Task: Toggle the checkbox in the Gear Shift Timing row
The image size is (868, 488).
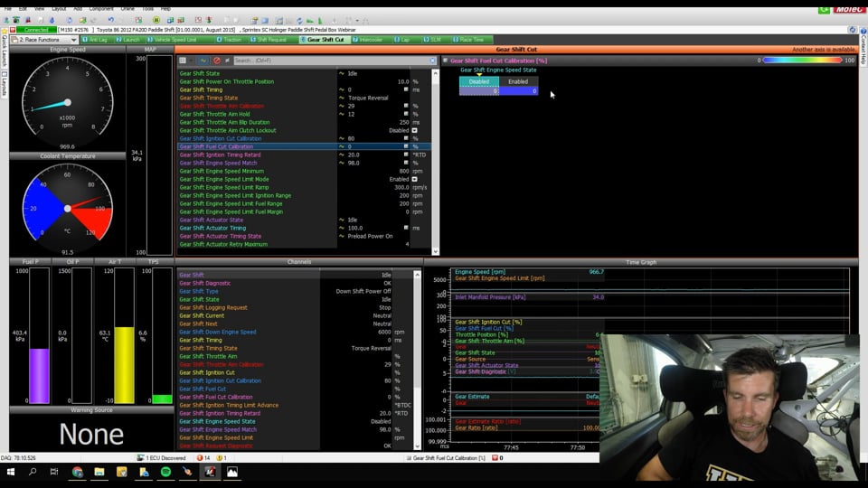Action: 406,89
